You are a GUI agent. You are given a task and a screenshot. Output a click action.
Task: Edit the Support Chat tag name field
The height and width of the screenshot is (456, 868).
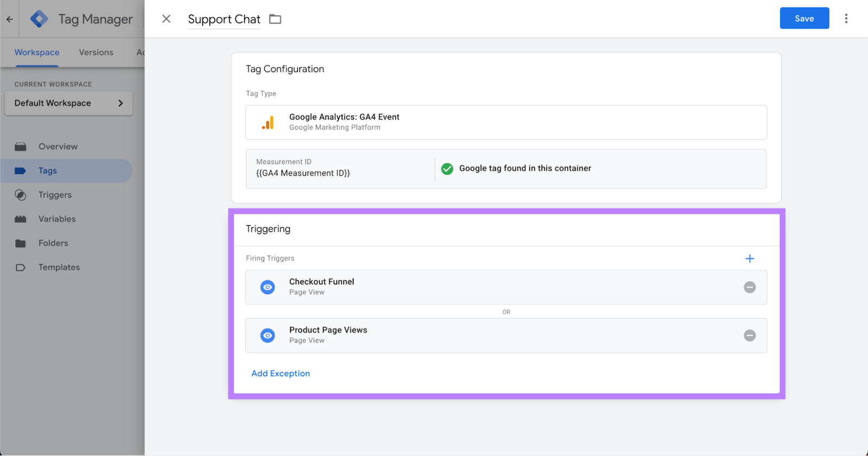pyautogui.click(x=224, y=20)
